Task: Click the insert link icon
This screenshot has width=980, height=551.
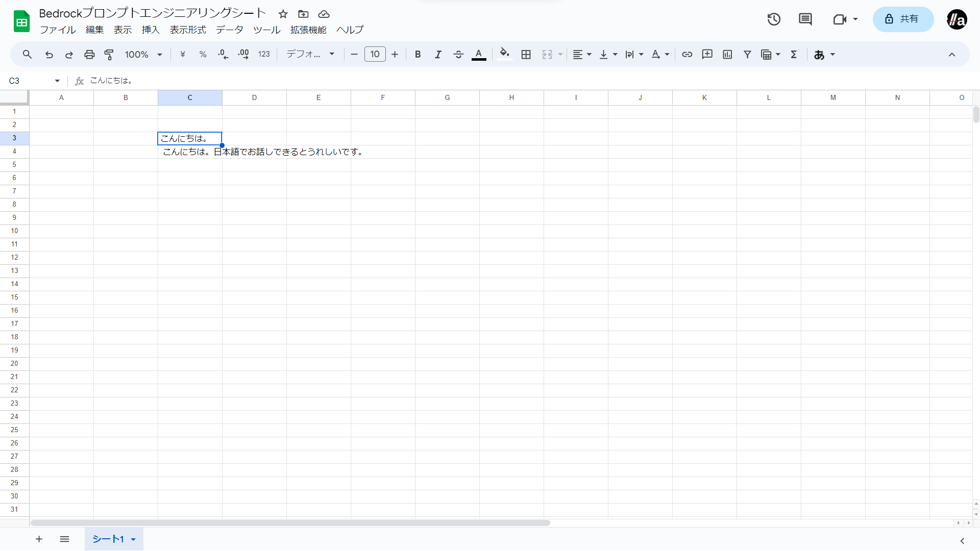Action: pyautogui.click(x=687, y=55)
